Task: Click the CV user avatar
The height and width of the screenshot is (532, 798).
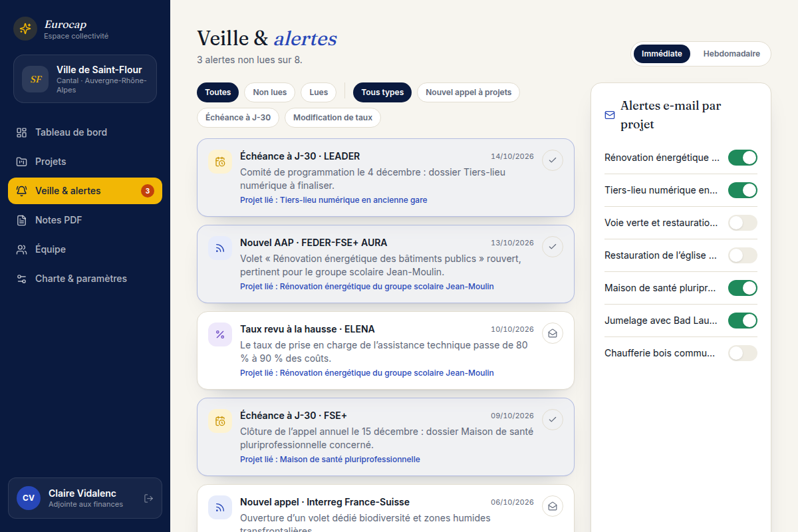Action: [x=29, y=498]
